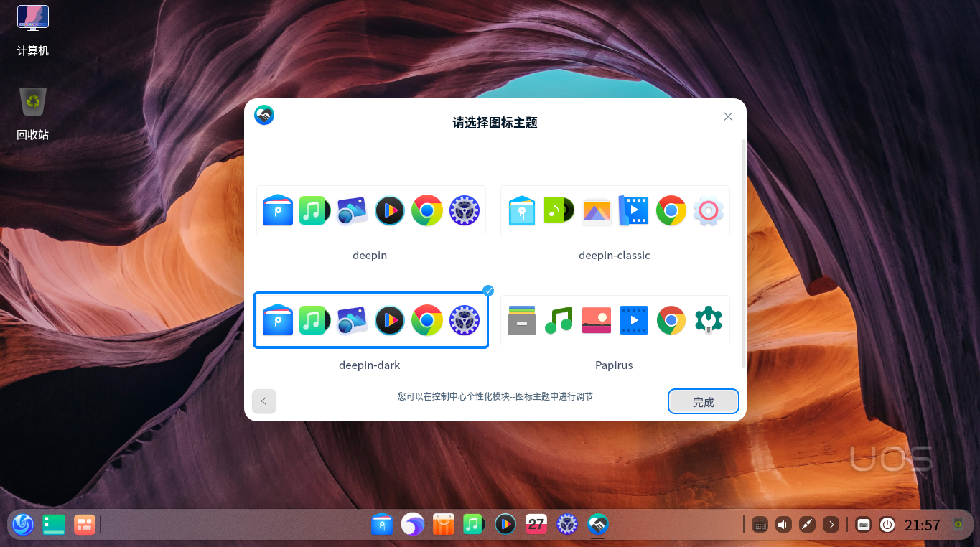Launch the browser from the dock

(x=413, y=525)
